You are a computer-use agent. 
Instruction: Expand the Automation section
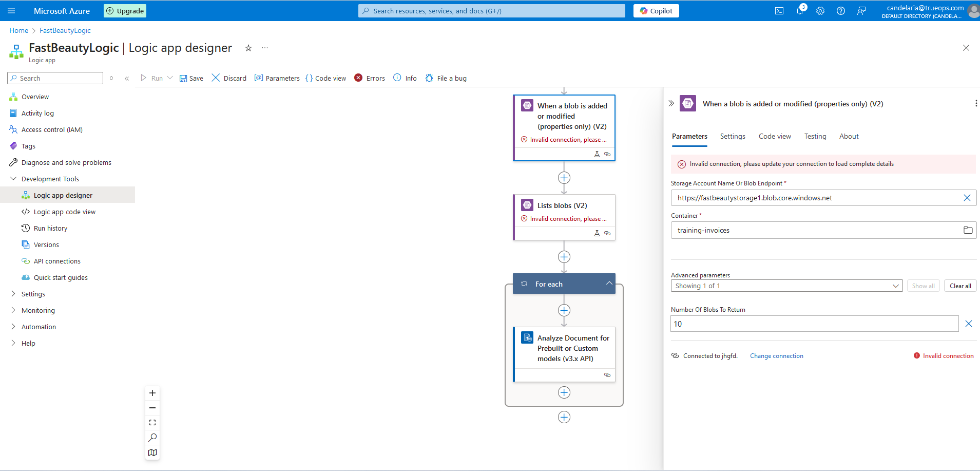(13, 327)
